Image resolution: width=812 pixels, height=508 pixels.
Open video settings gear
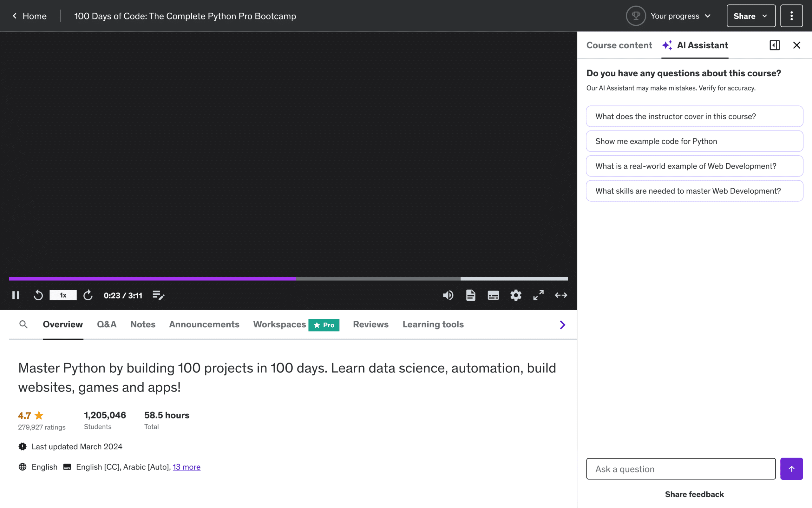tap(516, 295)
